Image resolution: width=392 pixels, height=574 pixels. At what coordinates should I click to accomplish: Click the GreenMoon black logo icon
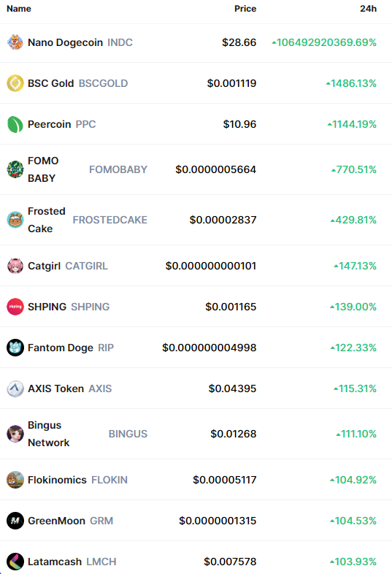tap(15, 521)
